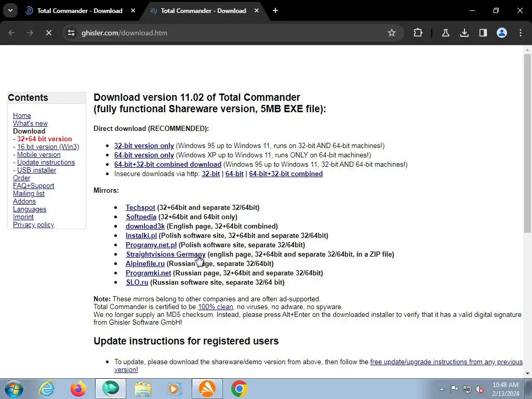Open the Windows Start menu

tap(14, 389)
